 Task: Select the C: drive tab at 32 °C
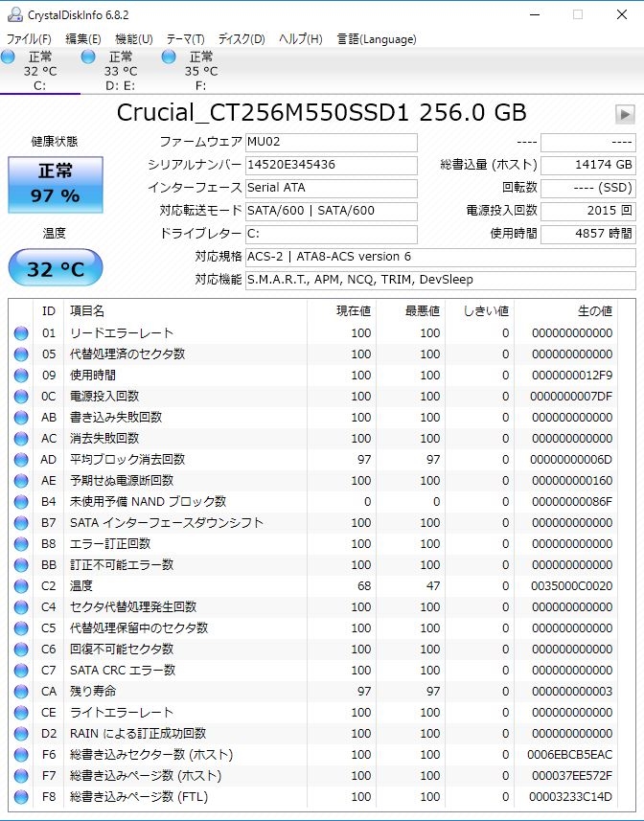(x=40, y=71)
